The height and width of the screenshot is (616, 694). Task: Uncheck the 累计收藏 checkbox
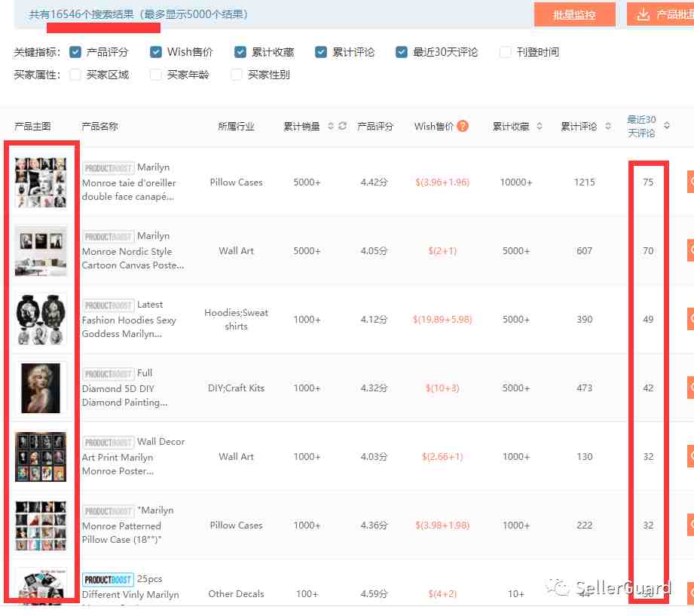click(240, 52)
